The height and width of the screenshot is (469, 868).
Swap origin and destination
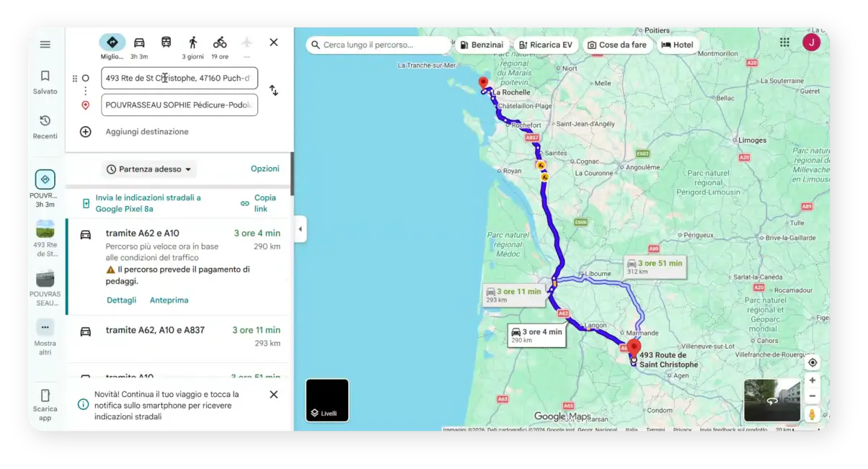click(x=274, y=91)
